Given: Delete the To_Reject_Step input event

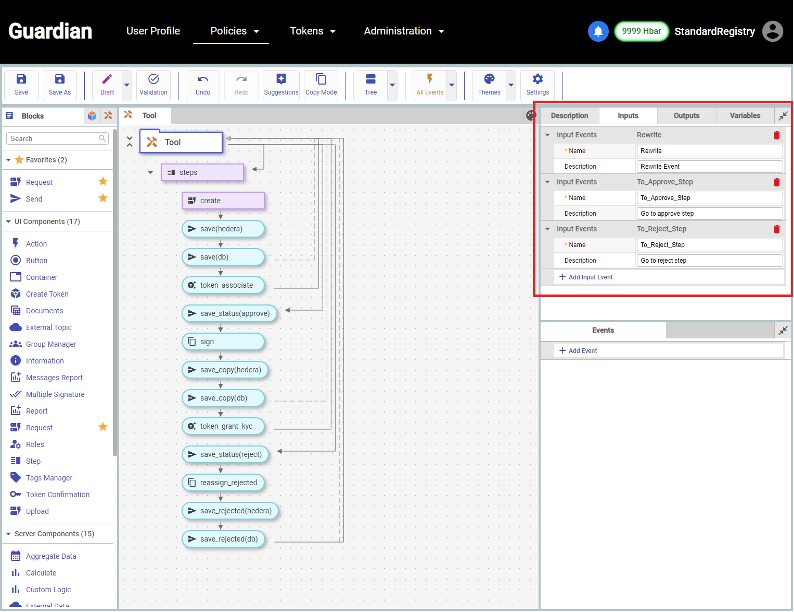Looking at the screenshot, I should 776,229.
